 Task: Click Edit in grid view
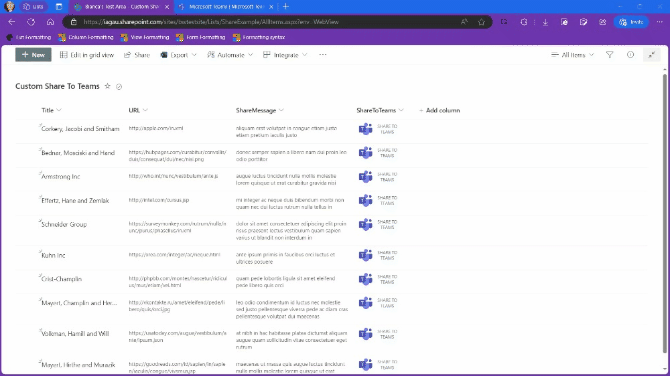87,55
